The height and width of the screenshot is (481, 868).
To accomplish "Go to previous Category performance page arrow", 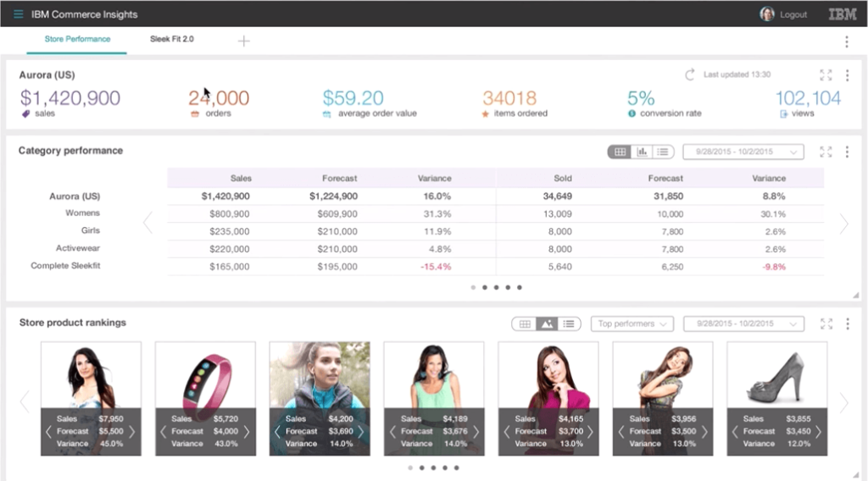I will (147, 223).
